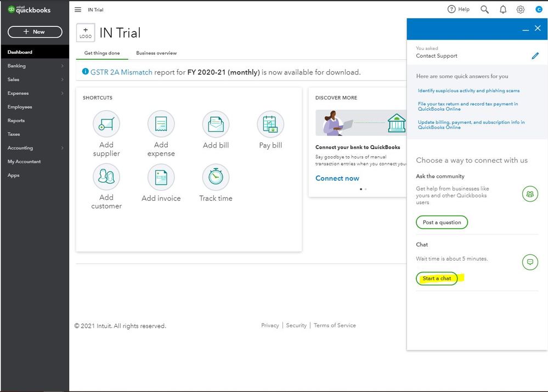Click the community people icon
Viewport: 548px width, 392px height.
click(x=530, y=194)
